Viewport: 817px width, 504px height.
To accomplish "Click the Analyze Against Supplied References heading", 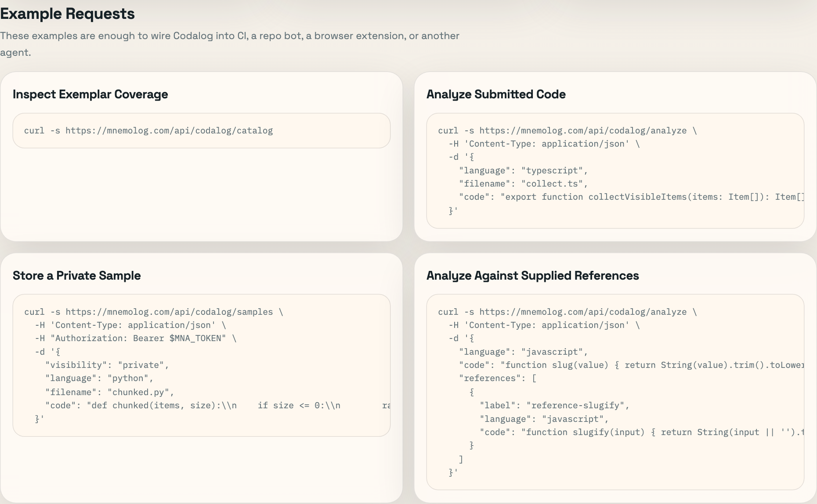I will tap(533, 276).
